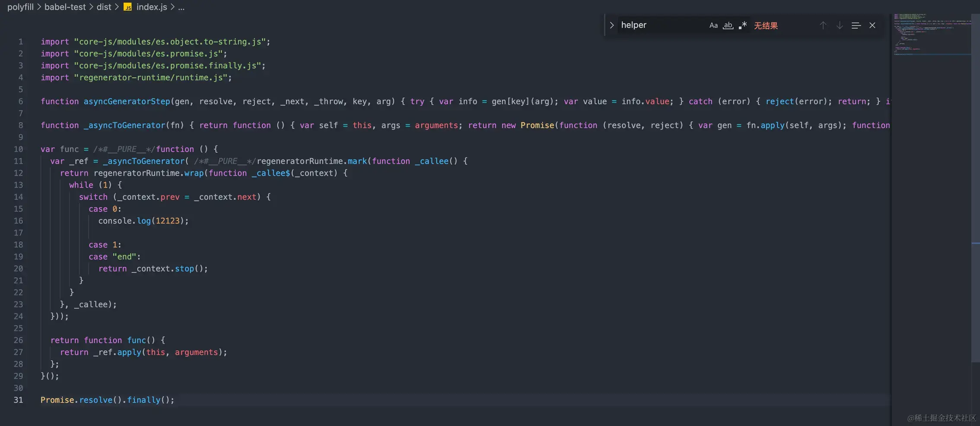The width and height of the screenshot is (980, 426).
Task: Toggle Match Whole Word option
Action: click(x=728, y=25)
